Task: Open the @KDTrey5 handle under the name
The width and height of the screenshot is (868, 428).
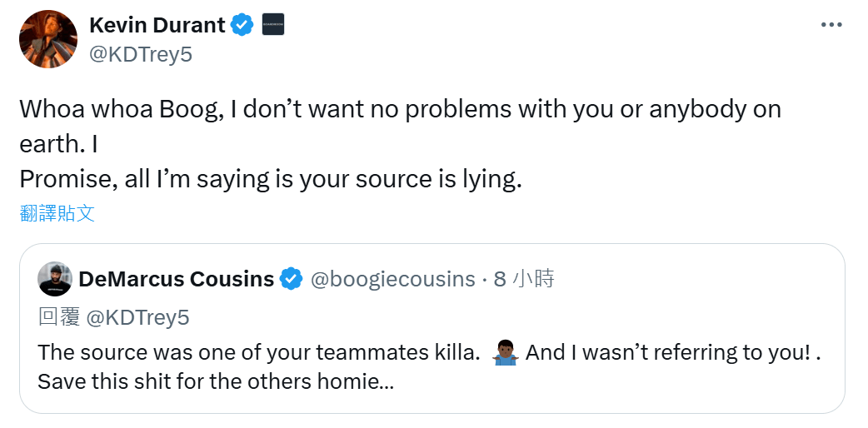Action: [141, 54]
